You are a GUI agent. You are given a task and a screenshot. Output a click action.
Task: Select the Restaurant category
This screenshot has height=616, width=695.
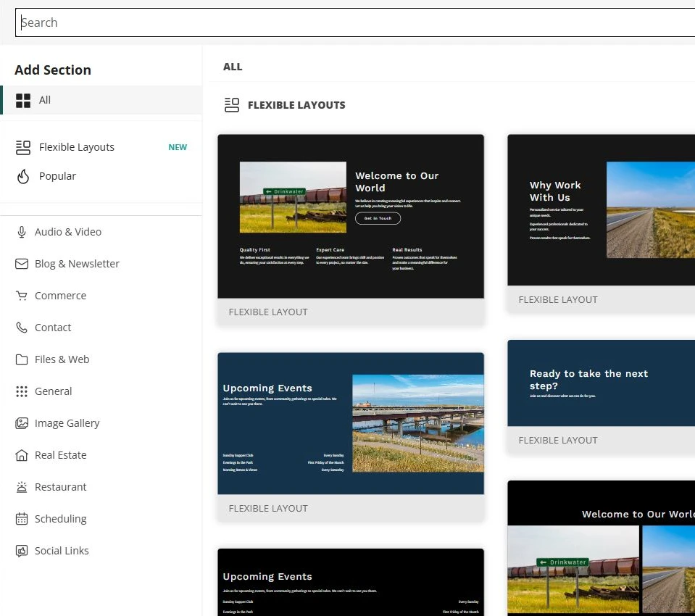[x=101, y=487]
